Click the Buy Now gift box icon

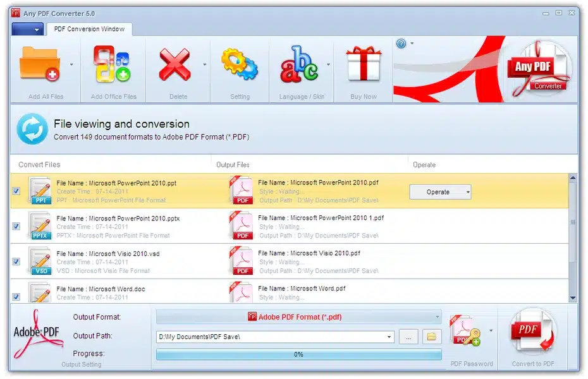pos(364,64)
